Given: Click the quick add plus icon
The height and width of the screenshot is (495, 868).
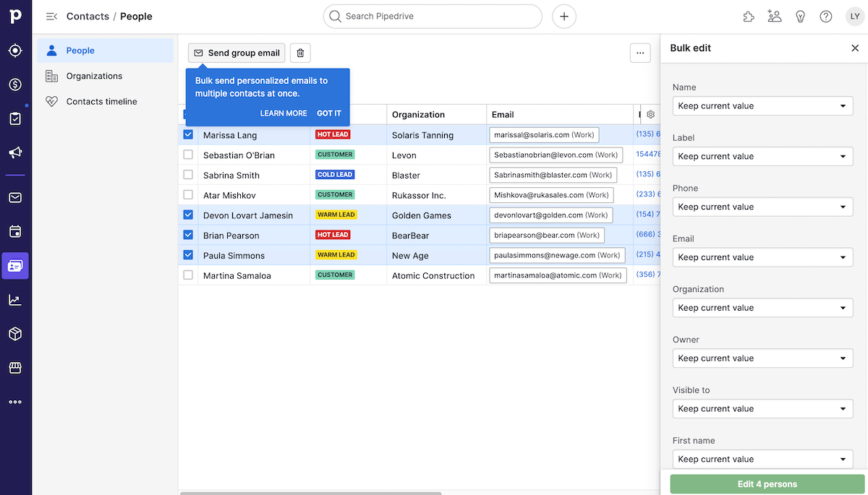Looking at the screenshot, I should pyautogui.click(x=564, y=16).
